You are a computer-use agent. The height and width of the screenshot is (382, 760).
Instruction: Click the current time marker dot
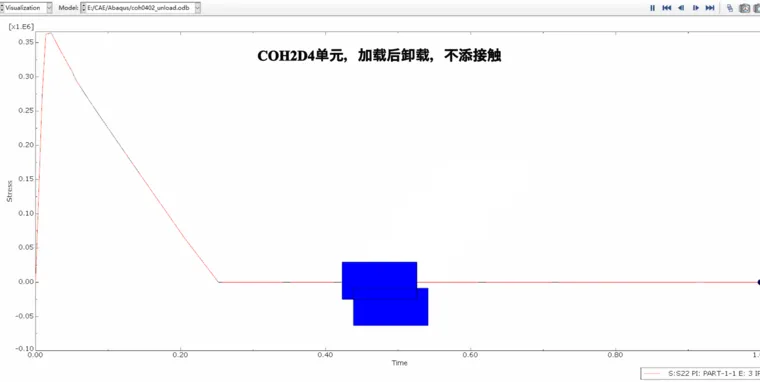tap(758, 282)
